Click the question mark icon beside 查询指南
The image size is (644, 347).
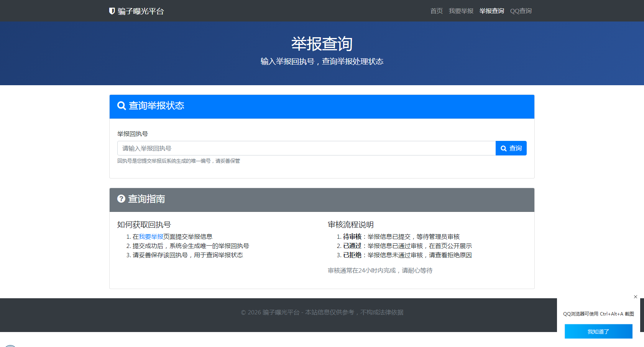coord(121,199)
